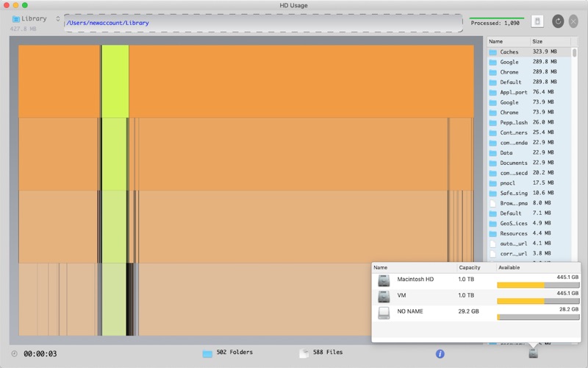The image size is (588, 368).
Task: Select the Caches folder row
Action: (x=529, y=52)
